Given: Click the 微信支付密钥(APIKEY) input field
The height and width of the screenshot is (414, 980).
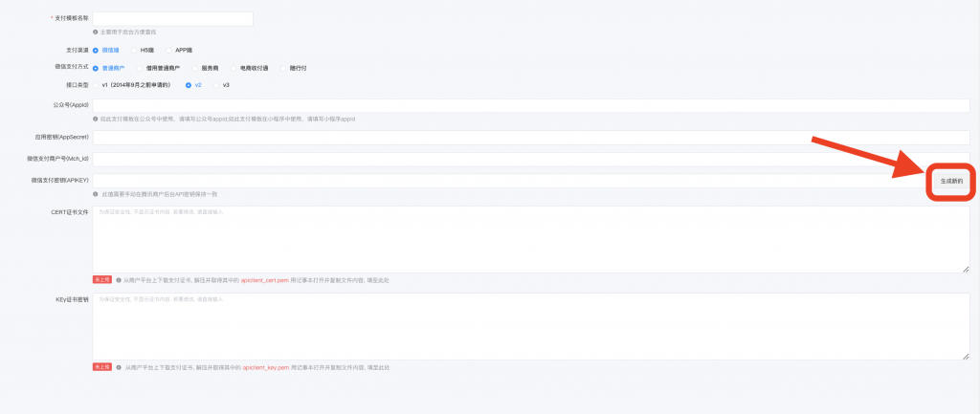Looking at the screenshot, I should coord(507,180).
